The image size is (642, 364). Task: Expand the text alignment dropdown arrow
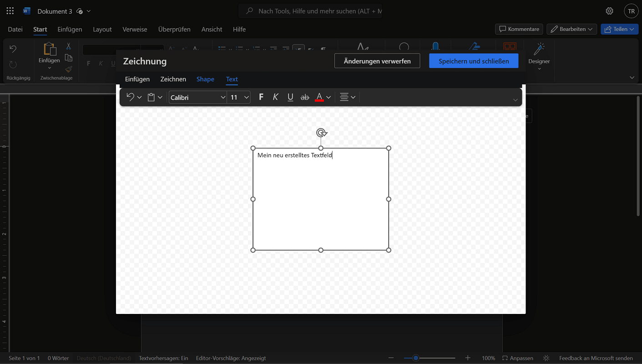pos(353,97)
